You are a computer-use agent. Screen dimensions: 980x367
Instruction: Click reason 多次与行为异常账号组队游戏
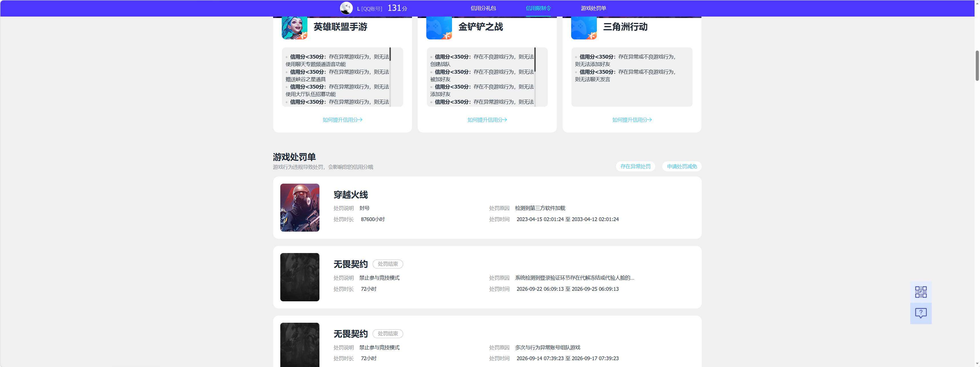[x=548, y=348]
